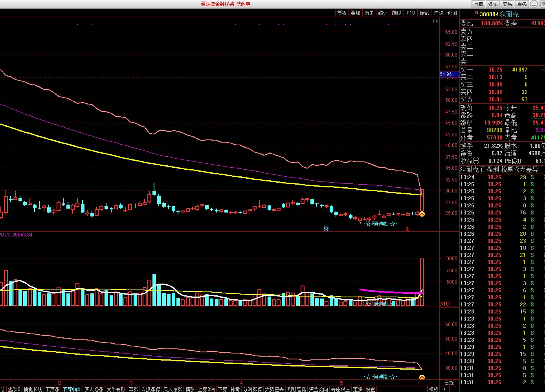This screenshot has width=545, height=392.
Task: Switch to the 真涨 indicator tab
Action: pos(134,389)
